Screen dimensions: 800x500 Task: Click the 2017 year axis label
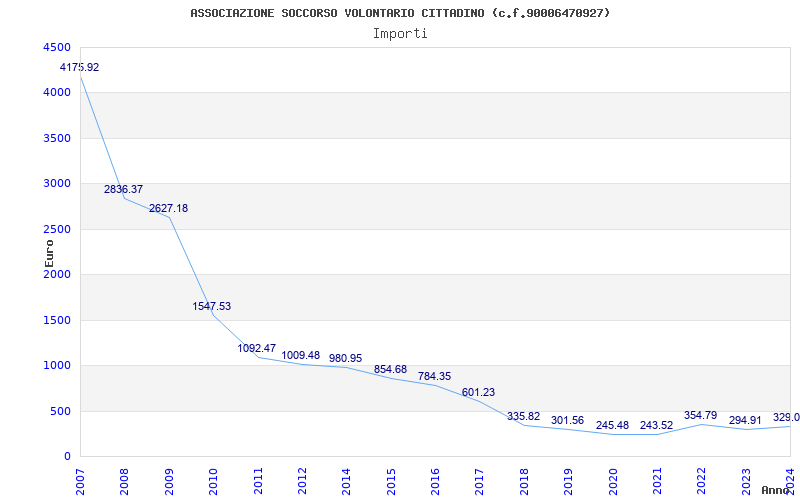[x=480, y=481]
